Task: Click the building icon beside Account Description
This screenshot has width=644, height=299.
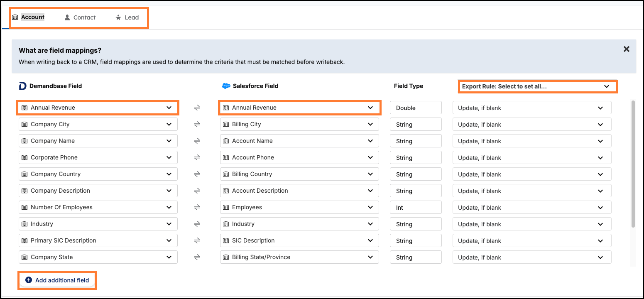Action: click(226, 191)
